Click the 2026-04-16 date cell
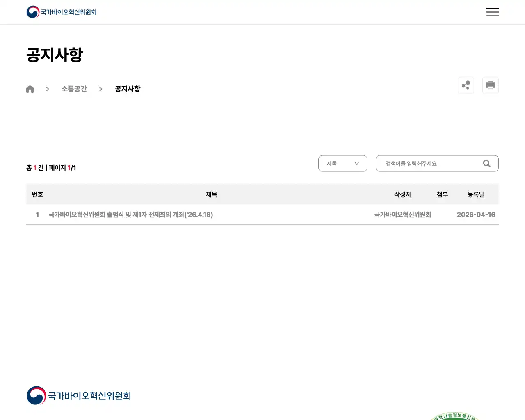525x420 pixels. click(x=476, y=215)
